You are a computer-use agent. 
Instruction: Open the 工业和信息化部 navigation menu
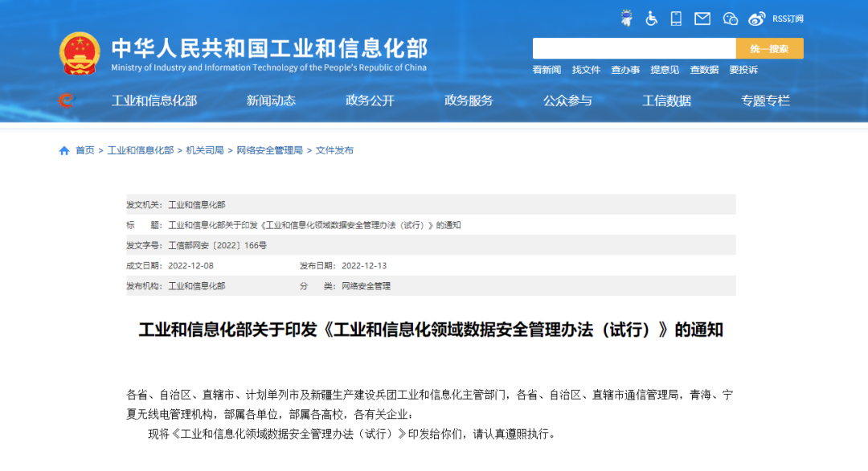[x=154, y=100]
